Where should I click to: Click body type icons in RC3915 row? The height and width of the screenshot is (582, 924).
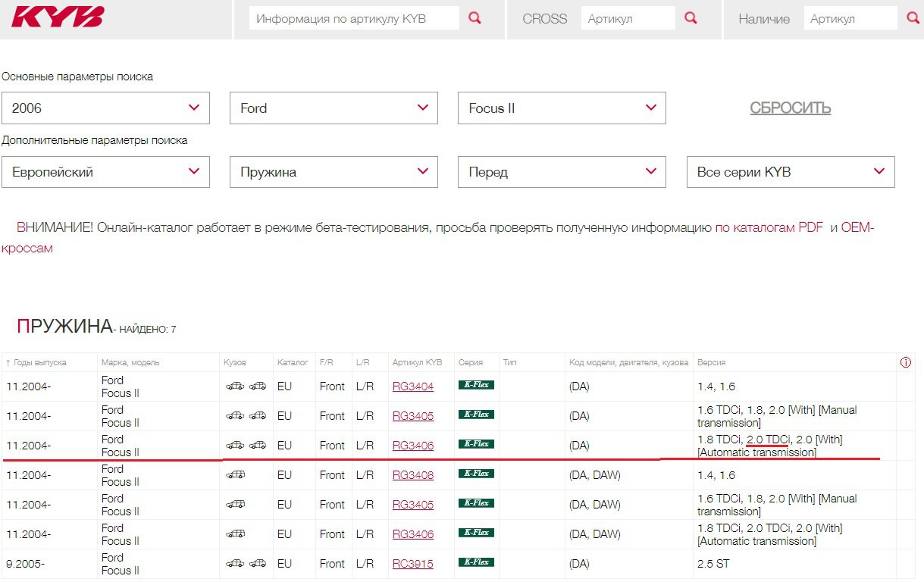[246, 563]
